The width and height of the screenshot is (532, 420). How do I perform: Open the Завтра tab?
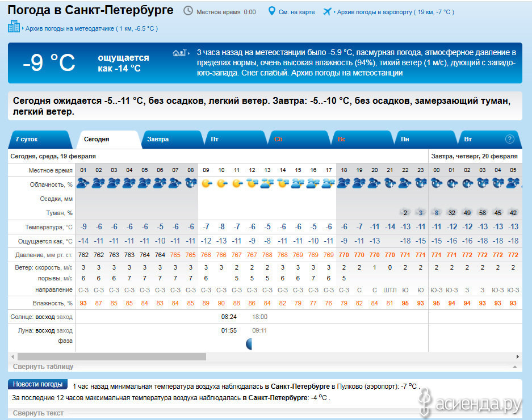[x=173, y=139]
